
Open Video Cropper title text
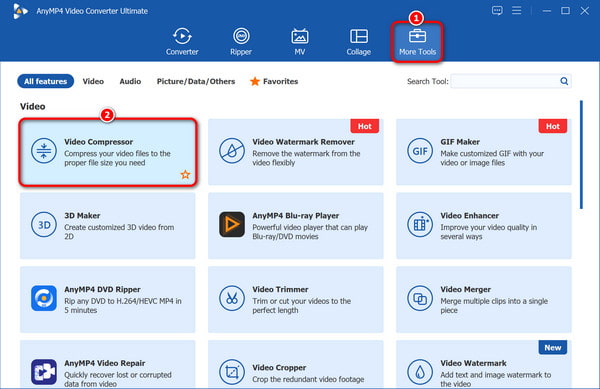coord(279,368)
